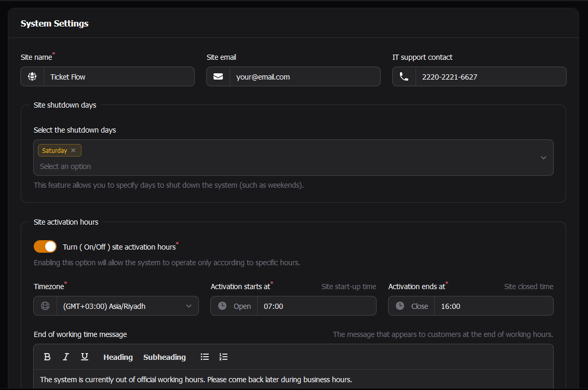Click the 'Turn ( On/Off ) site activation hours' label
The width and height of the screenshot is (588, 390).
pos(119,247)
